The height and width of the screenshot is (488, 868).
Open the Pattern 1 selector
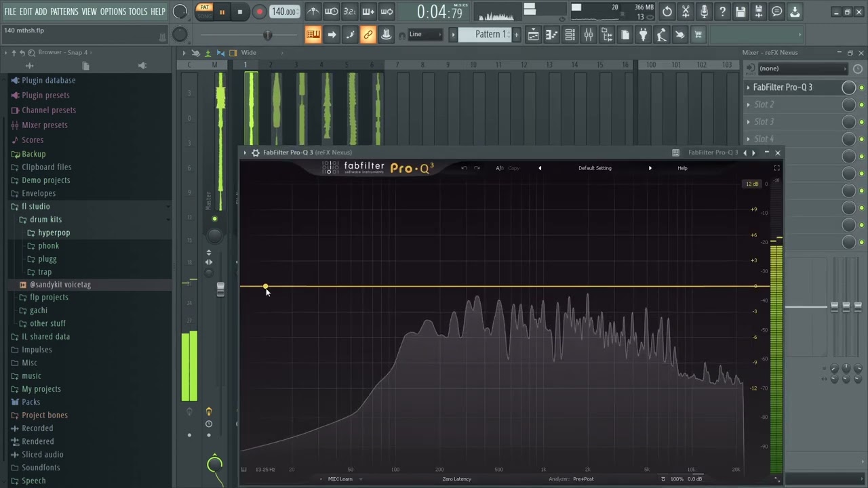click(485, 35)
